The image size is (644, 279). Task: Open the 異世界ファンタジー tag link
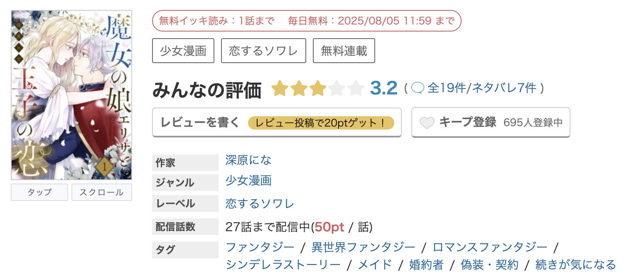point(364,247)
